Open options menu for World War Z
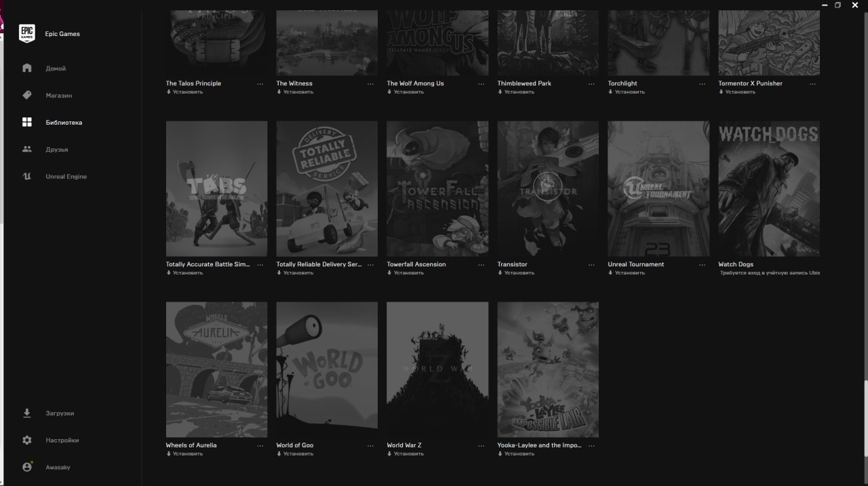Screen dimensions: 868x486 coord(481,446)
